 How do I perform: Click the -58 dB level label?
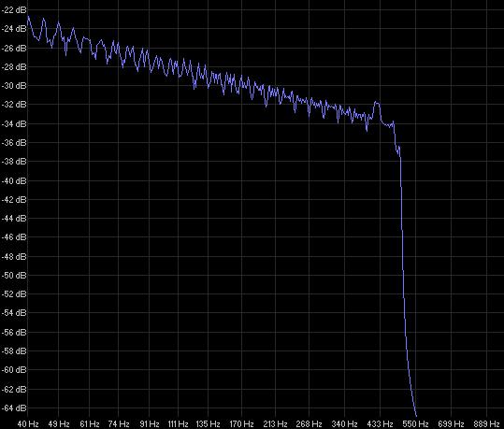point(14,351)
